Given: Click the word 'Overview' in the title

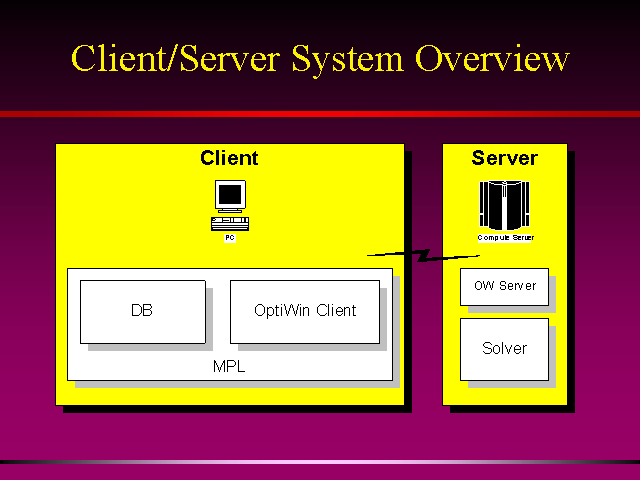Looking at the screenshot, I should tap(492, 58).
